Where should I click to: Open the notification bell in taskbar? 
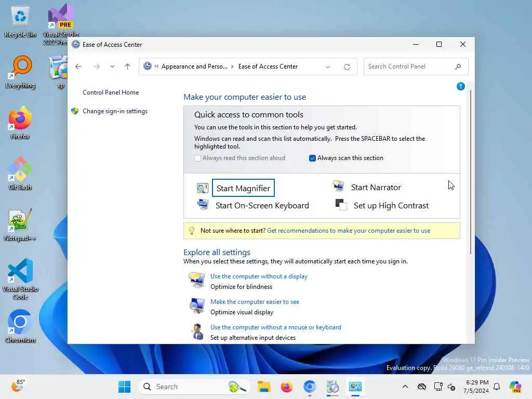tap(497, 387)
